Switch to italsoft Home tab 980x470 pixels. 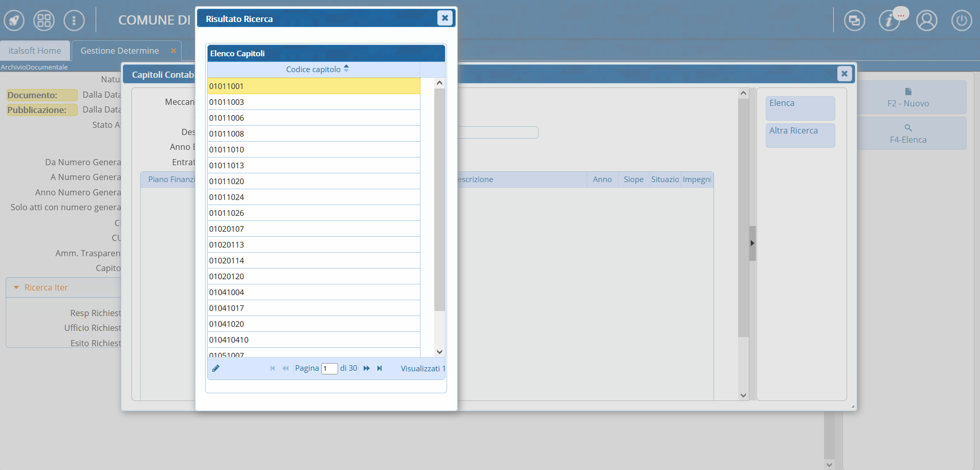[35, 51]
